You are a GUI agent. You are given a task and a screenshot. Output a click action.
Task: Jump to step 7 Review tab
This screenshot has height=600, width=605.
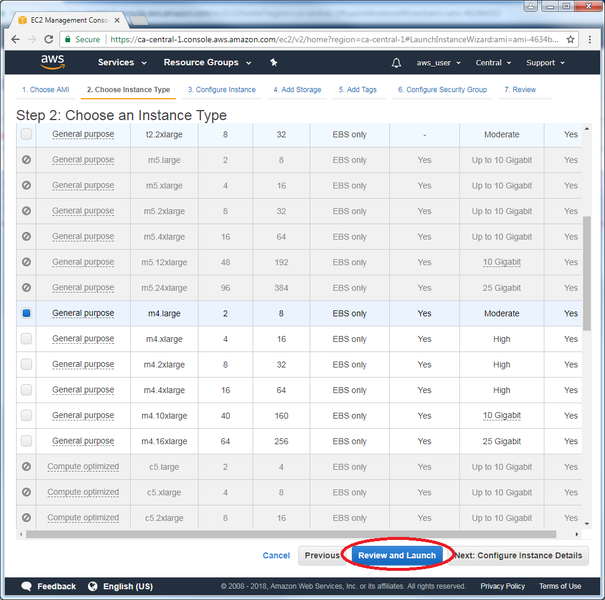(520, 90)
